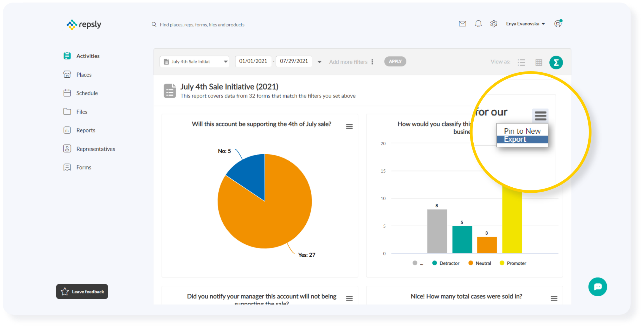Open the Reports section
This screenshot has width=644, height=328.
pos(85,130)
